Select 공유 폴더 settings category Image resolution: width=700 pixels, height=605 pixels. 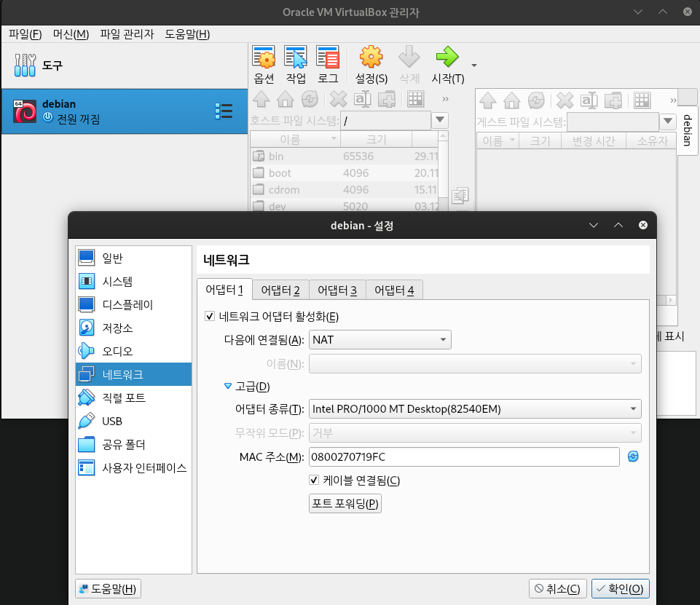tap(133, 444)
